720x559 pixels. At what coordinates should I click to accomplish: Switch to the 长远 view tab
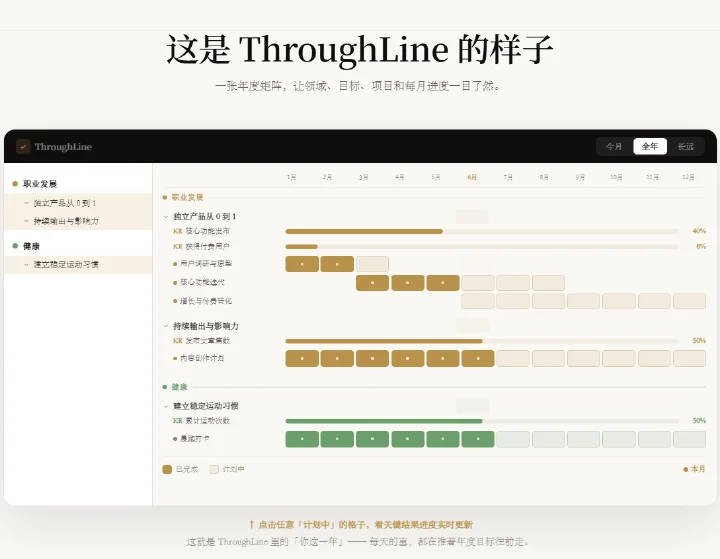point(686,147)
